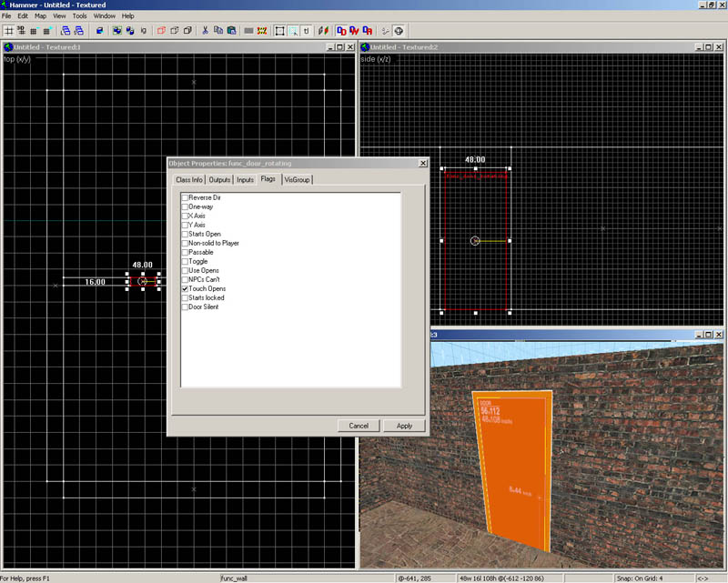The image size is (728, 583).
Task: Click Cancel in Object Properties dialog
Action: (359, 425)
